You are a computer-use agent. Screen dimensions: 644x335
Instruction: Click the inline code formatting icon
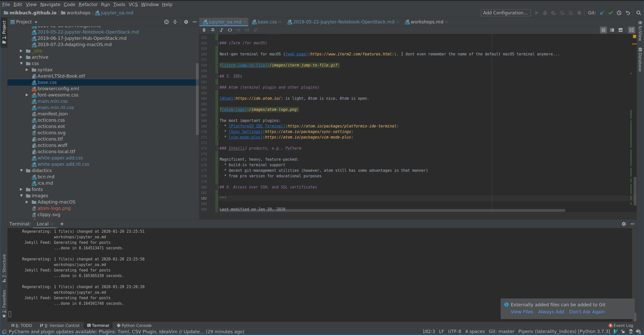[230, 30]
